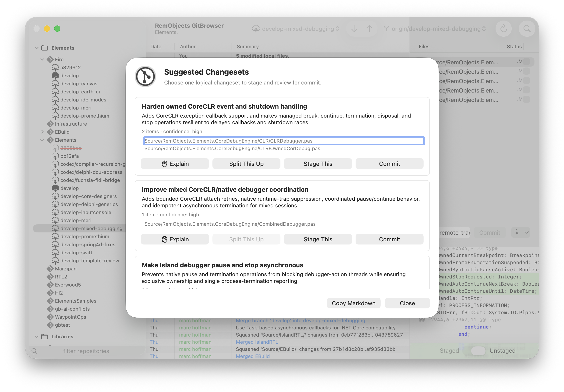Viewport: 564px width, 392px height.
Task: Open the RTL2 repository
Action: [x=61, y=277]
